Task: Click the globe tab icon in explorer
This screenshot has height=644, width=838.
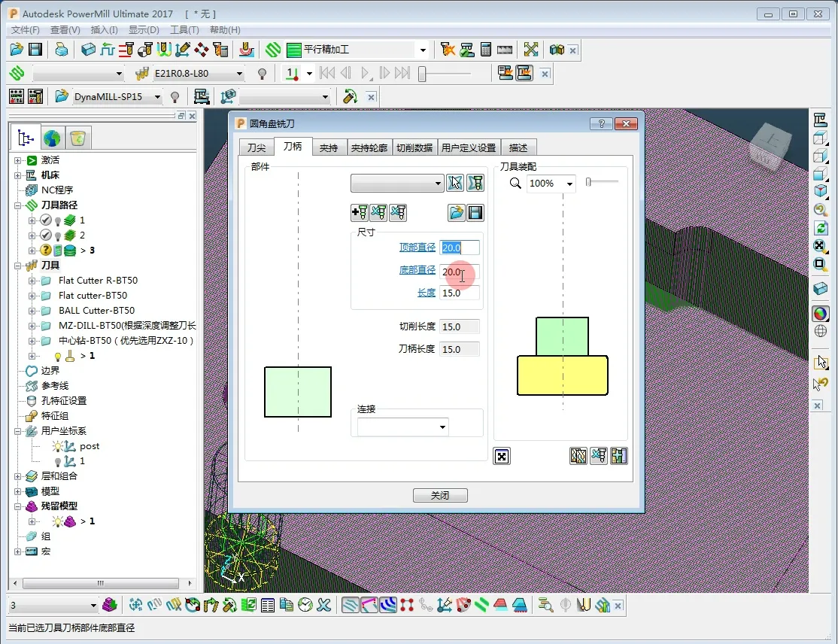Action: pyautogui.click(x=52, y=138)
